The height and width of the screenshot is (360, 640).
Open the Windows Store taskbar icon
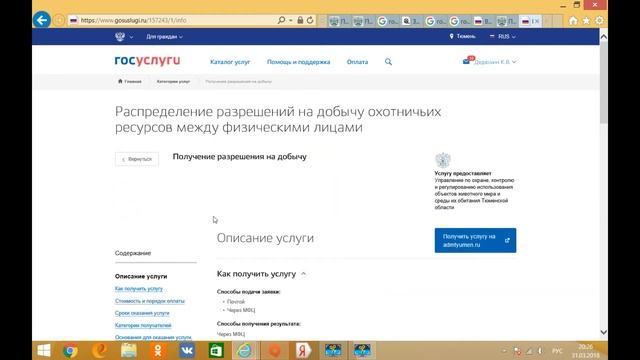216,351
